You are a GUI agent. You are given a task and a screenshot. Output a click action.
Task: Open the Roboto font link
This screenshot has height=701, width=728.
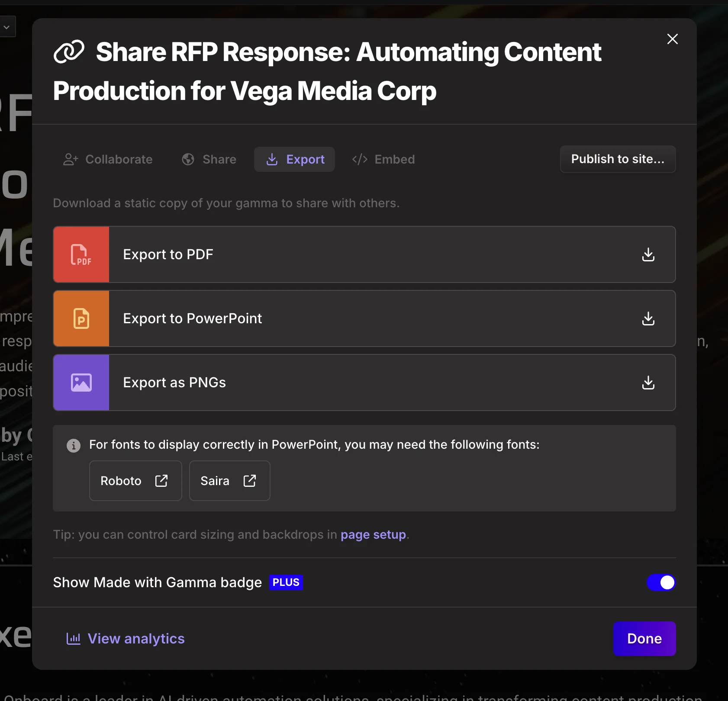(135, 481)
